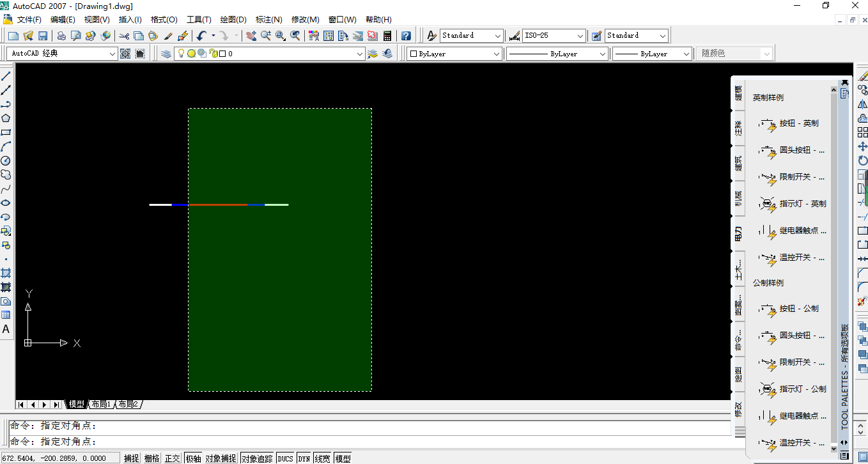Open the 标注(N) menu
868x464 pixels.
click(x=269, y=20)
